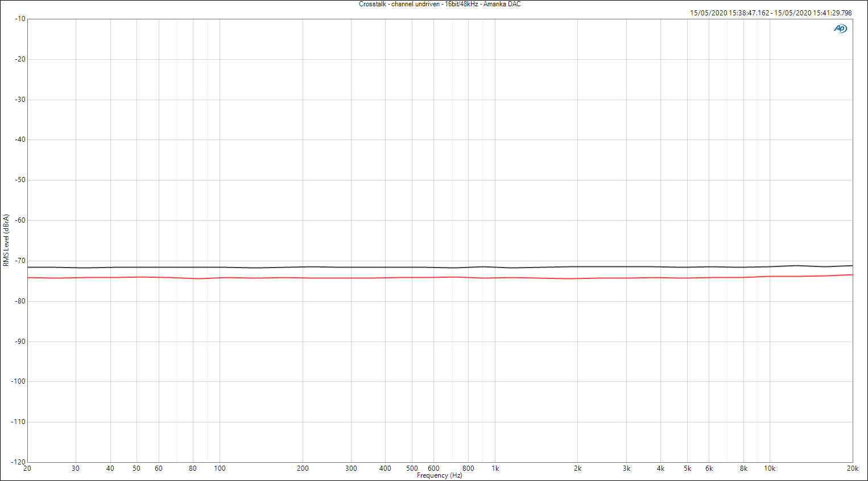The width and height of the screenshot is (868, 481).
Task: Click the '60' frequency axis label
Action: coord(159,468)
